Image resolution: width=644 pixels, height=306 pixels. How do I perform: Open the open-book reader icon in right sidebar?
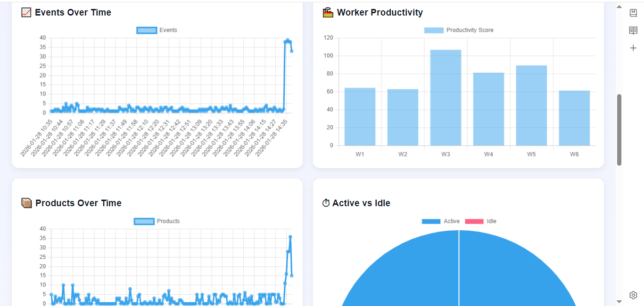(x=633, y=30)
